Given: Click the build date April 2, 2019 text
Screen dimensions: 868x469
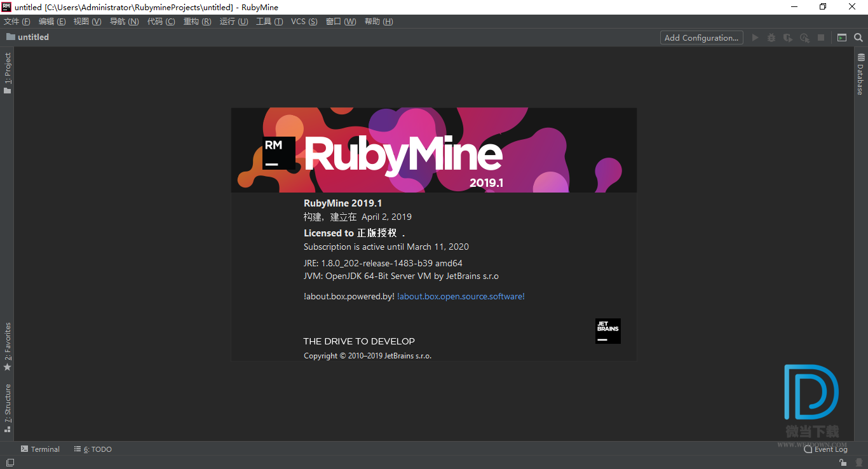Looking at the screenshot, I should point(387,217).
